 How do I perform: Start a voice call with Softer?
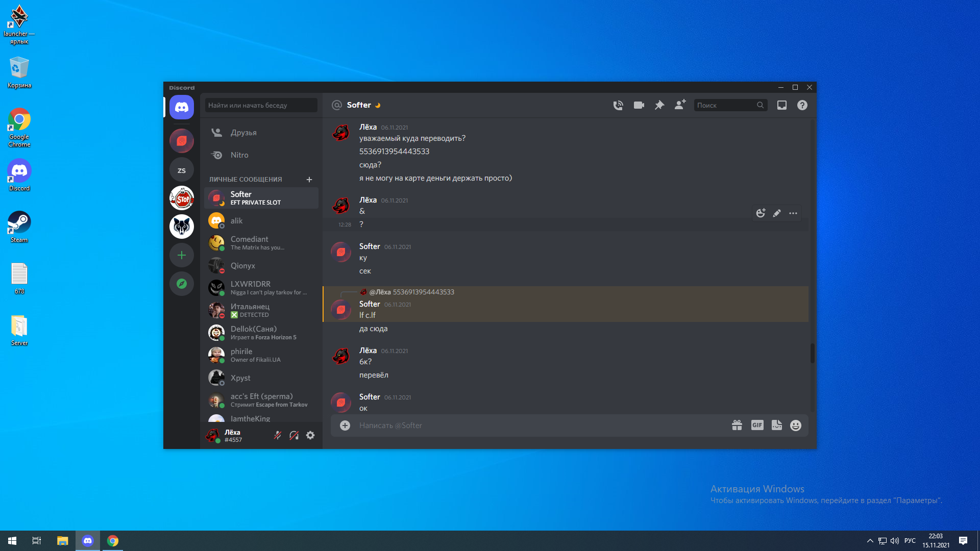tap(618, 105)
